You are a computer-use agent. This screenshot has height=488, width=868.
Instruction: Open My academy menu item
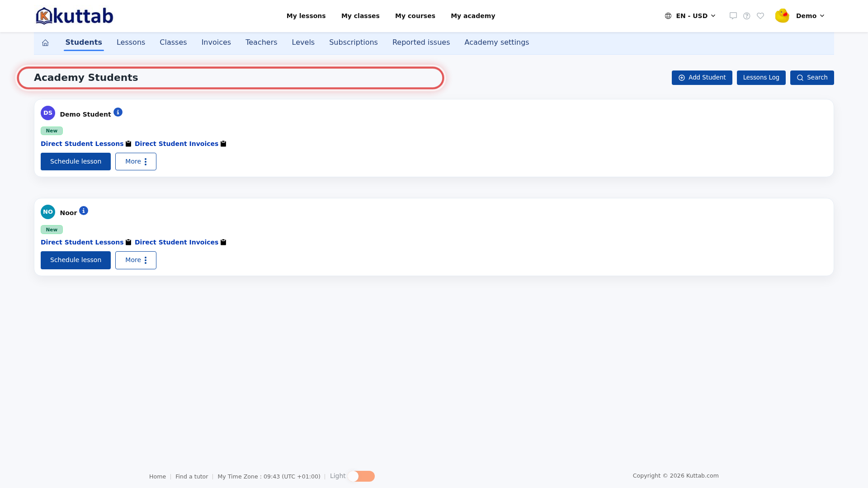pos(473,16)
